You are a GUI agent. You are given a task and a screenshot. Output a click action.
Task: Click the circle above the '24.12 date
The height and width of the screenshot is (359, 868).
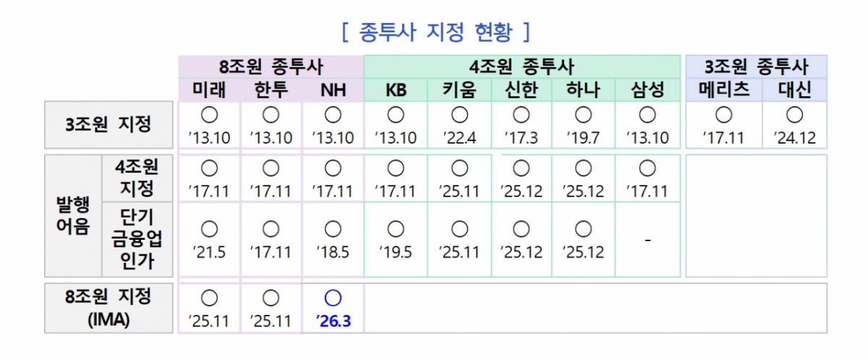[794, 114]
